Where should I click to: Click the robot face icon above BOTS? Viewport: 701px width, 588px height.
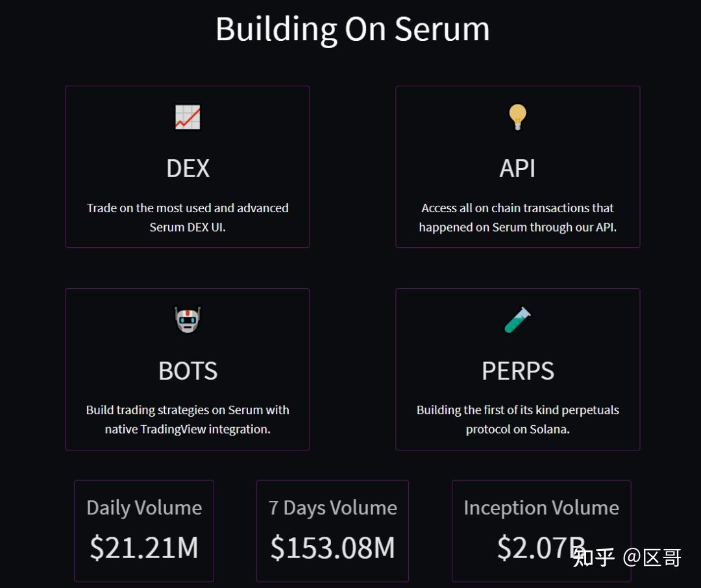(188, 319)
